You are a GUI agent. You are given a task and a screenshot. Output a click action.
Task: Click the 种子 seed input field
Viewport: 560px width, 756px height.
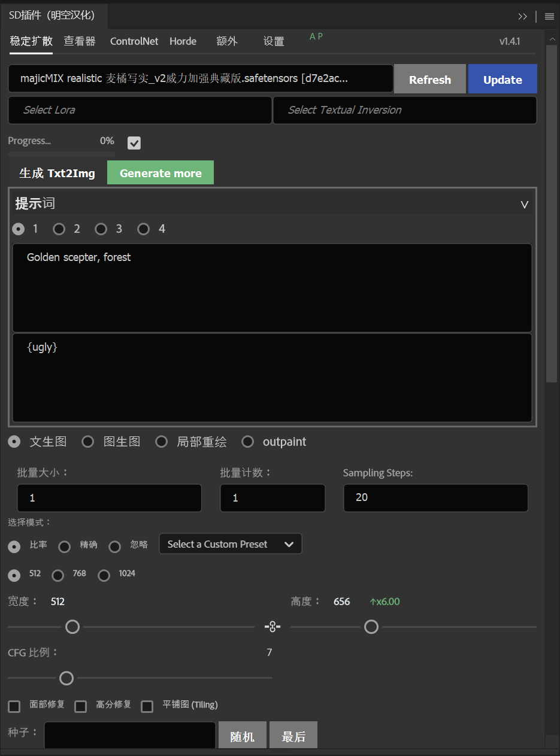coord(129,734)
